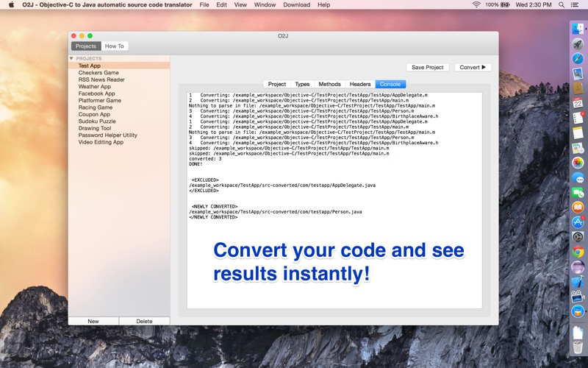Select the Weather App project
The image size is (588, 368).
119,86
